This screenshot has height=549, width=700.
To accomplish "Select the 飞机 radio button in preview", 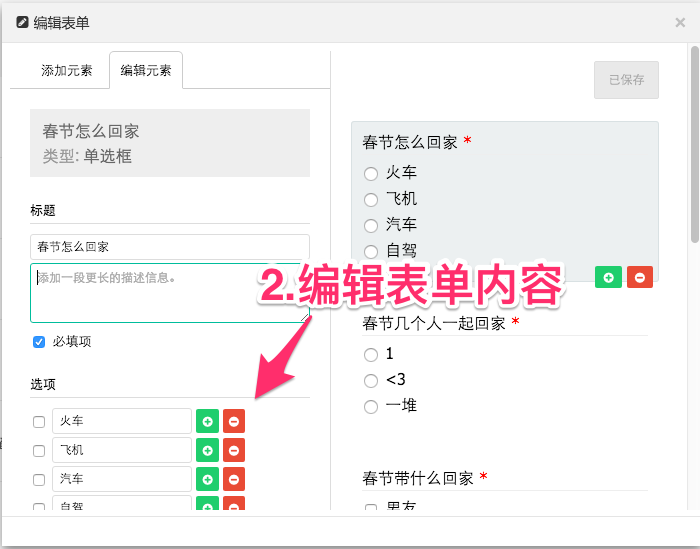I will point(371,199).
